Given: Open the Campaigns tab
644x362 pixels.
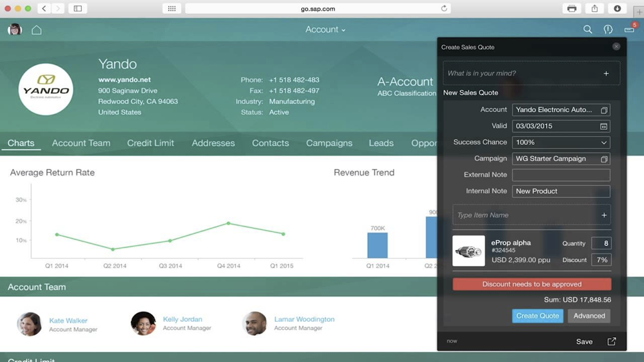Looking at the screenshot, I should coord(329,143).
